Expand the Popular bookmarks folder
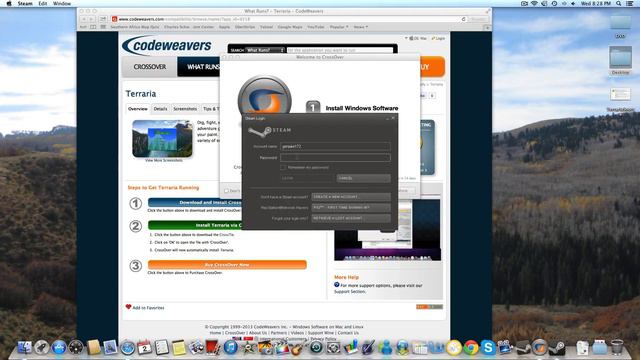 tap(339, 27)
